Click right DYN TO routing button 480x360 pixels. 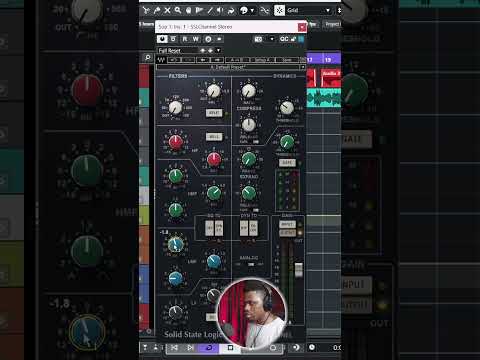coord(253,229)
